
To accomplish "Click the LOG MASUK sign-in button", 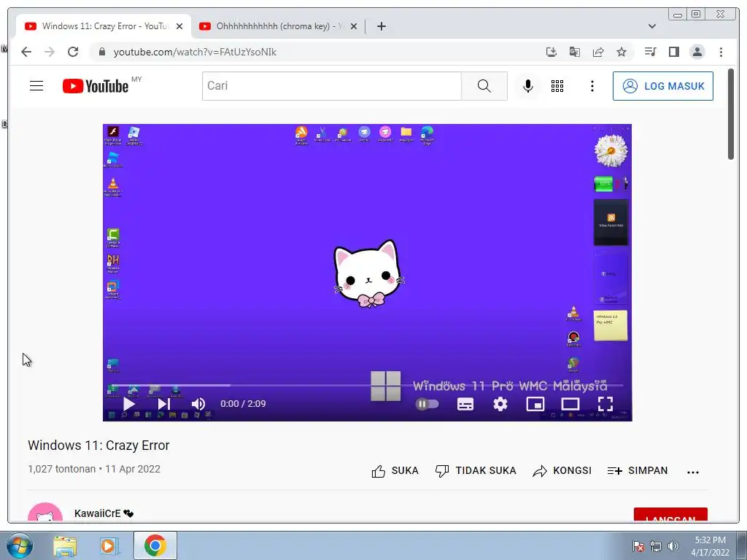I will pyautogui.click(x=662, y=86).
